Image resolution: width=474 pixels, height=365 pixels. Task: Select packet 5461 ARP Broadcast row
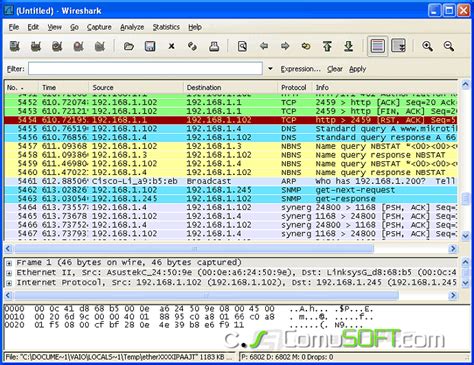(x=231, y=181)
